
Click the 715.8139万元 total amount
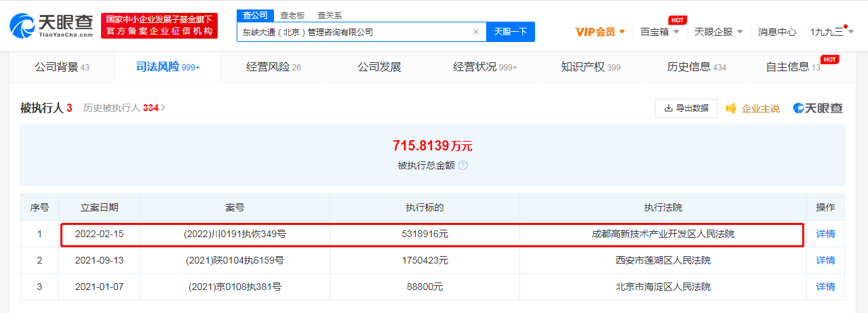(x=433, y=145)
